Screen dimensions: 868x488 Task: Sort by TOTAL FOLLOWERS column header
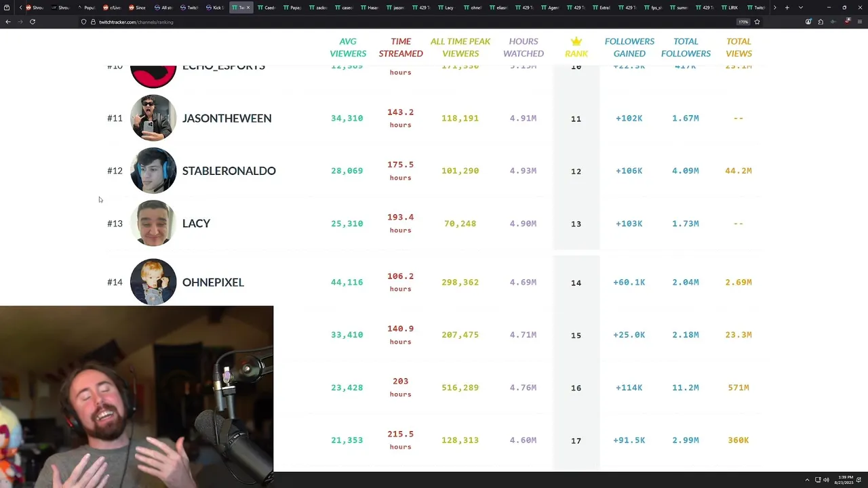(x=686, y=47)
